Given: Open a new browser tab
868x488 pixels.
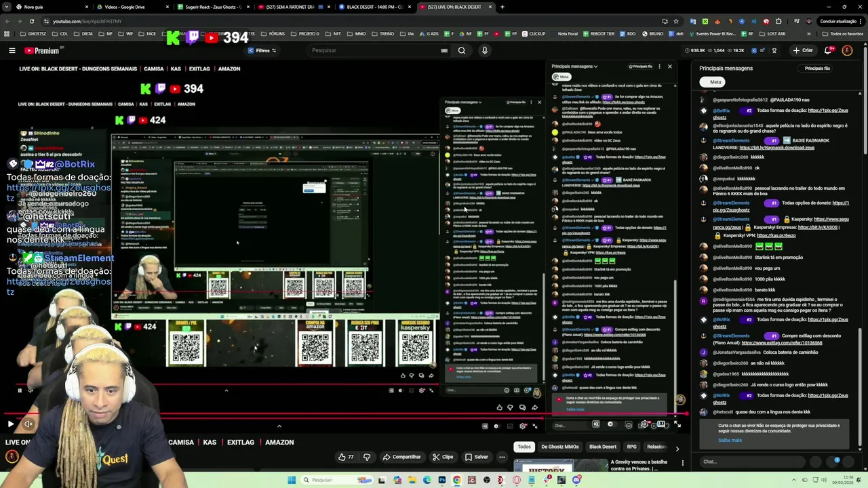Looking at the screenshot, I should pyautogui.click(x=502, y=7).
